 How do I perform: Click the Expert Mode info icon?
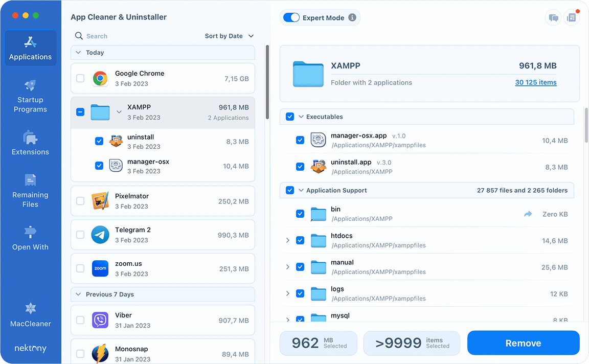click(352, 17)
